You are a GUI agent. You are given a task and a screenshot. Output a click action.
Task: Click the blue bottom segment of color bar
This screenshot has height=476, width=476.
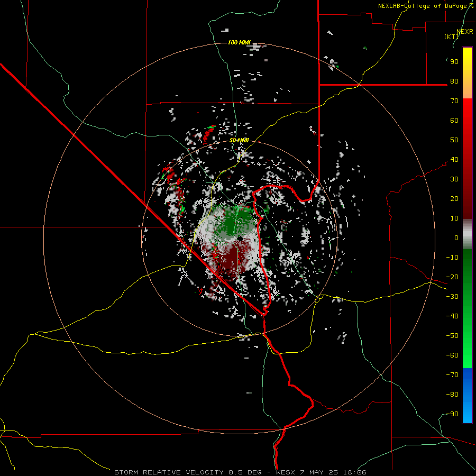pos(467,396)
